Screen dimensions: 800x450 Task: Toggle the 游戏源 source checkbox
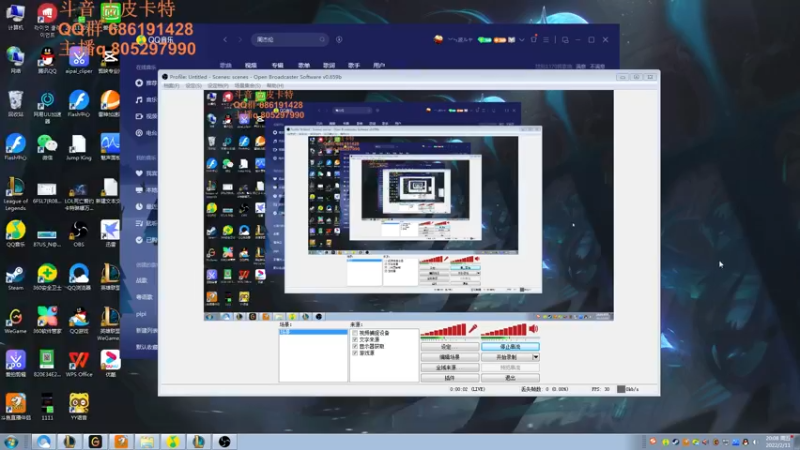pyautogui.click(x=355, y=353)
